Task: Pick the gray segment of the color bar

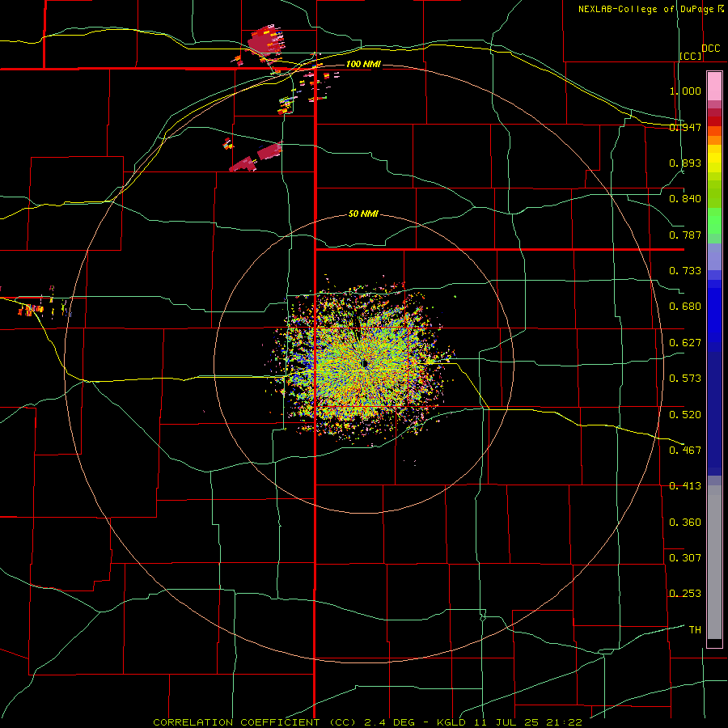Action: (x=714, y=562)
